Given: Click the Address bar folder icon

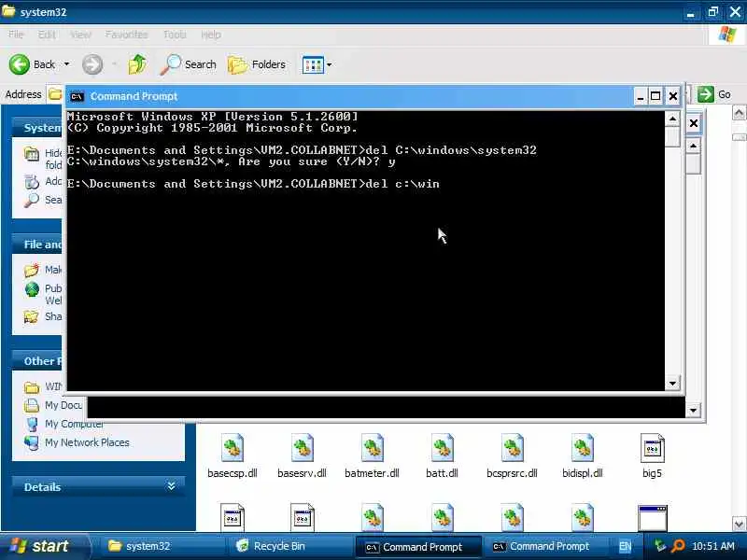Looking at the screenshot, I should (55, 94).
